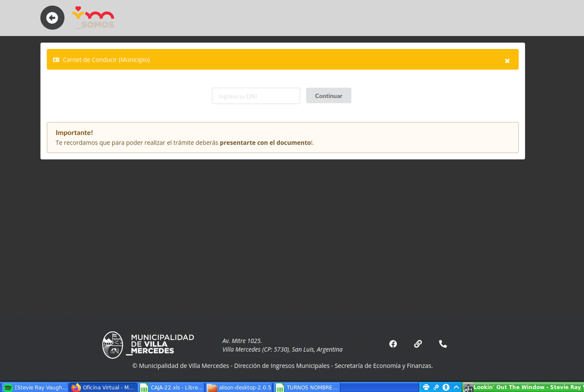
Task: Click 'presentarte con el documento' bold text
Action: [x=265, y=143]
